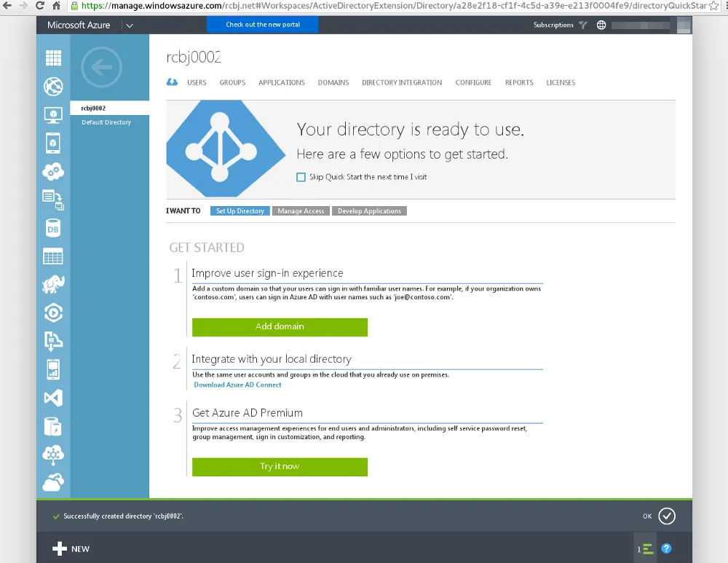
Task: Open BizTalk Services icon in sidebar
Action: pos(53,454)
